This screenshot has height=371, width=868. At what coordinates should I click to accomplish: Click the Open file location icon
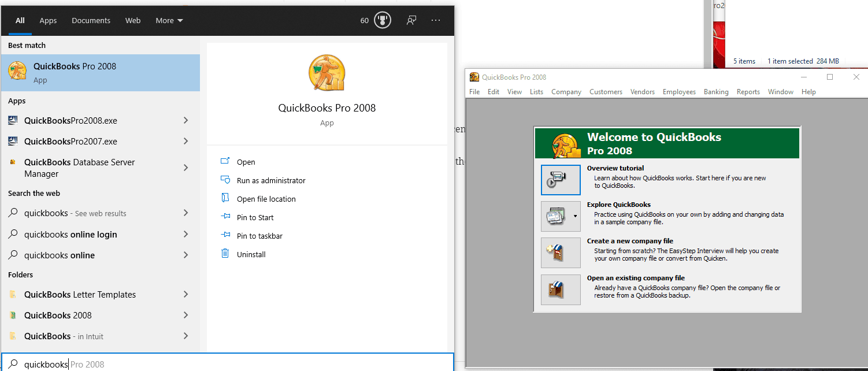225,199
